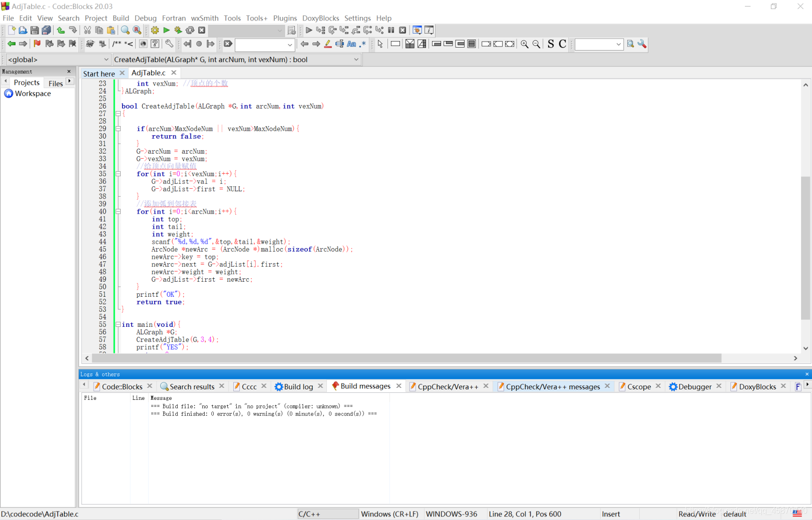This screenshot has height=520, width=812.
Task: Click the highlight marker pen icon
Action: [328, 44]
